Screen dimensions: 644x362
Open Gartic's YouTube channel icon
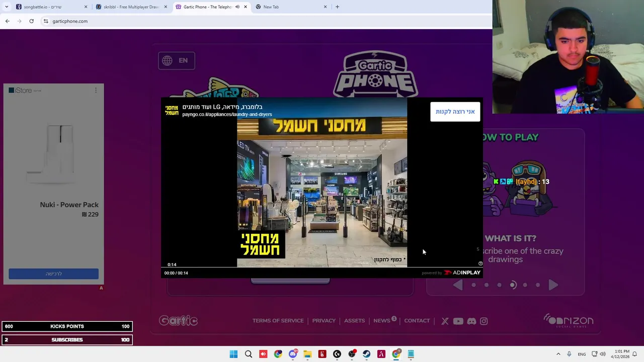(458, 321)
